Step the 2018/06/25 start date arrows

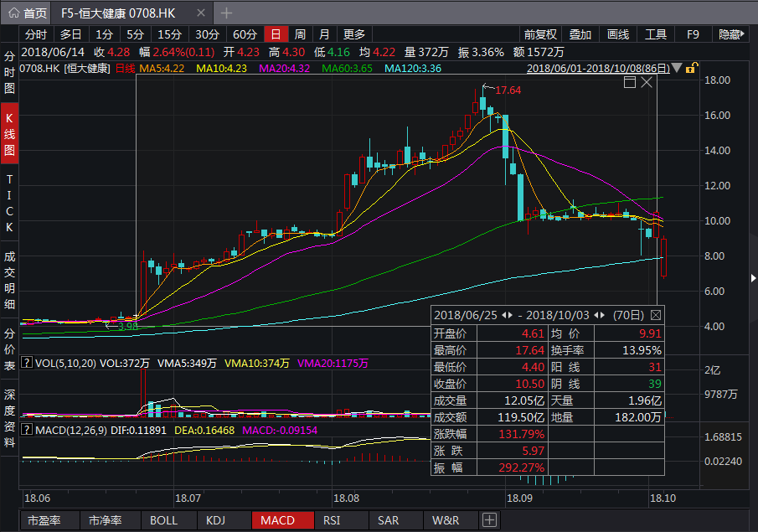coord(506,316)
